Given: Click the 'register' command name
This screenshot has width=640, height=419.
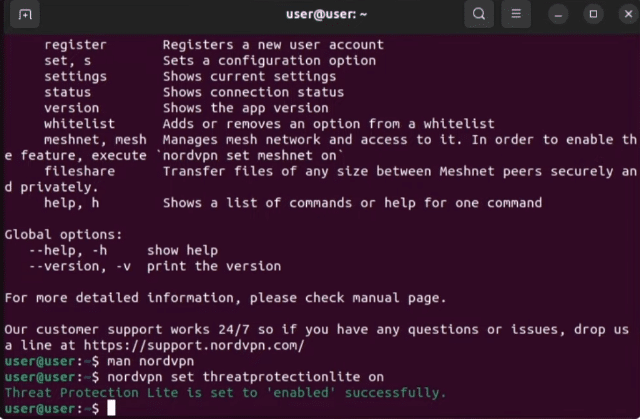Looking at the screenshot, I should tap(76, 44).
